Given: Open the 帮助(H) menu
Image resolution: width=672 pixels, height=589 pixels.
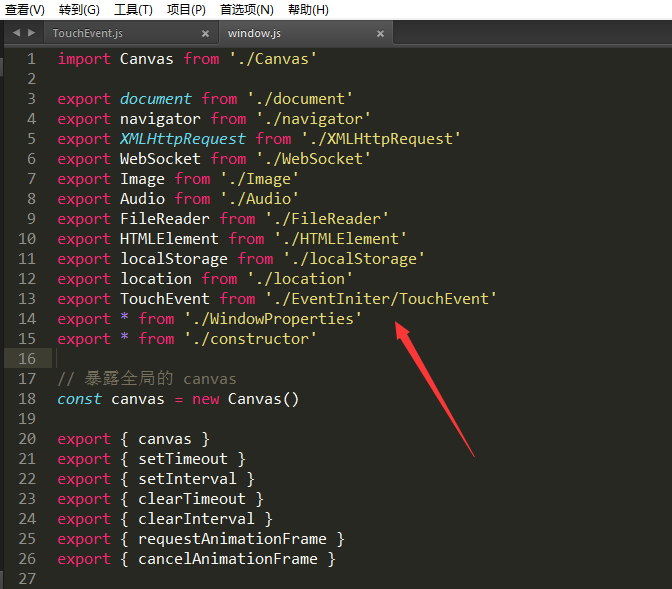Looking at the screenshot, I should point(309,9).
